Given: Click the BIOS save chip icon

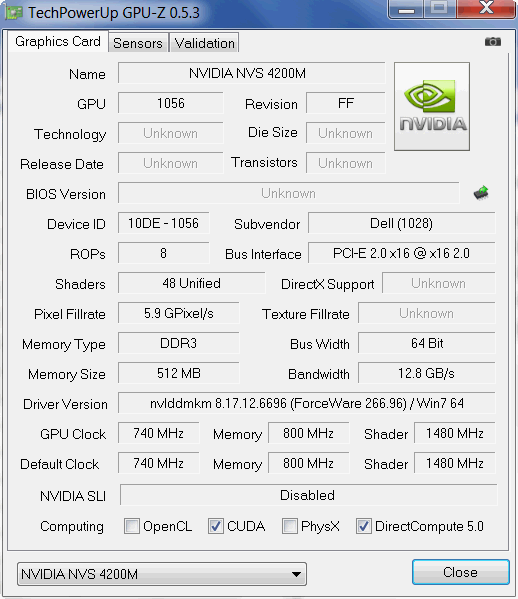Looking at the screenshot, I should (481, 193).
